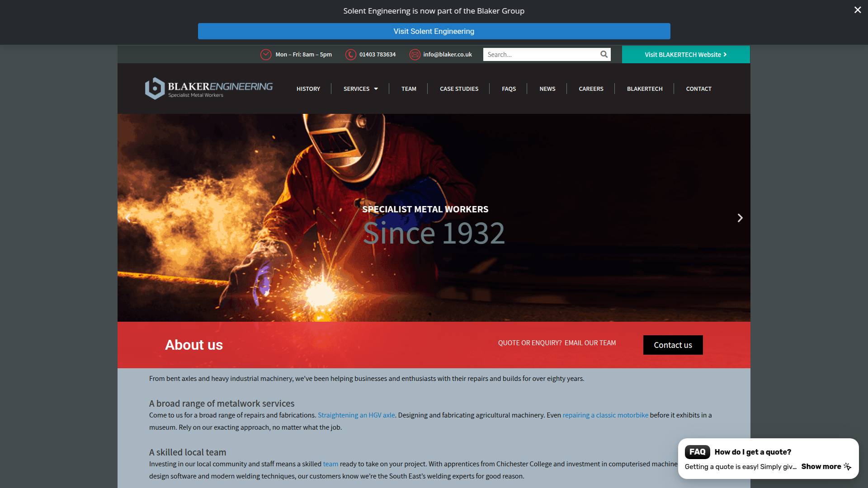Click the arrow chevron on Visit BLAKERTECH Website

pyautogui.click(x=725, y=54)
